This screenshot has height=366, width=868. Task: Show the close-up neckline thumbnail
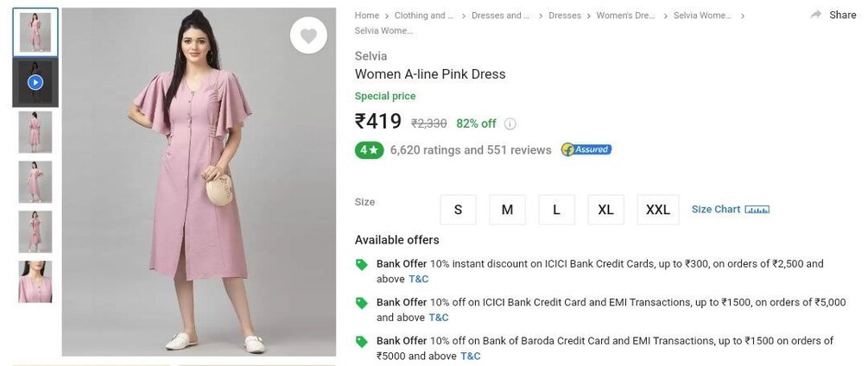coord(35,281)
